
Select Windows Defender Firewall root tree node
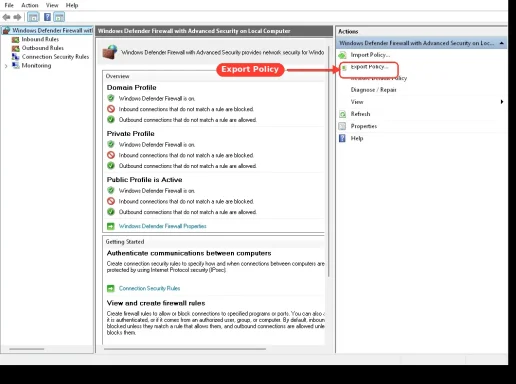pyautogui.click(x=52, y=30)
